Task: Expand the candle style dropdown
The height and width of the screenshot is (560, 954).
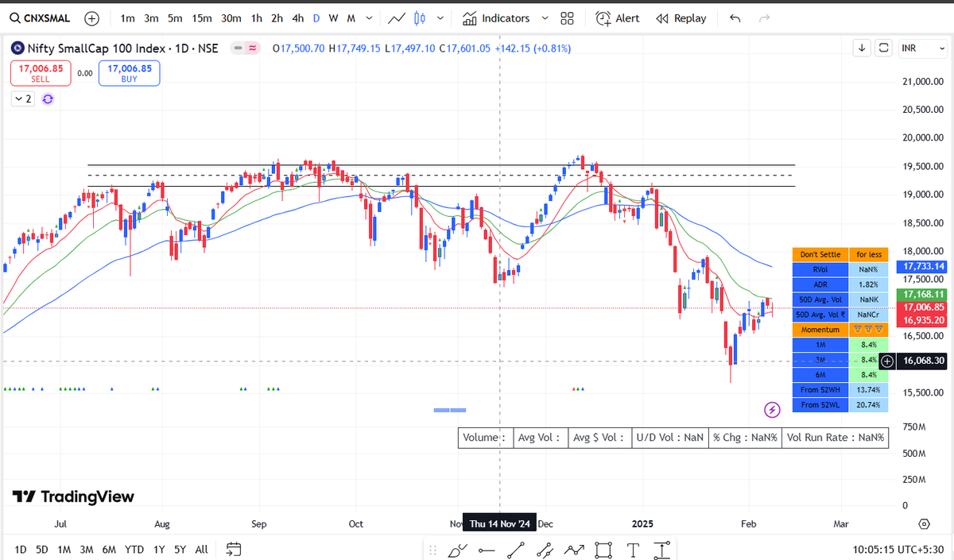Action: (x=440, y=17)
